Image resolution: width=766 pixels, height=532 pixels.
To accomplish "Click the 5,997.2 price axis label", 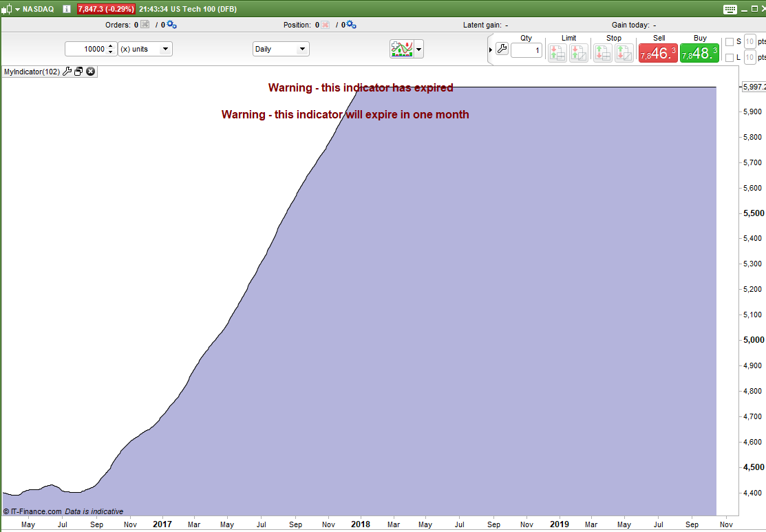I will 754,87.
